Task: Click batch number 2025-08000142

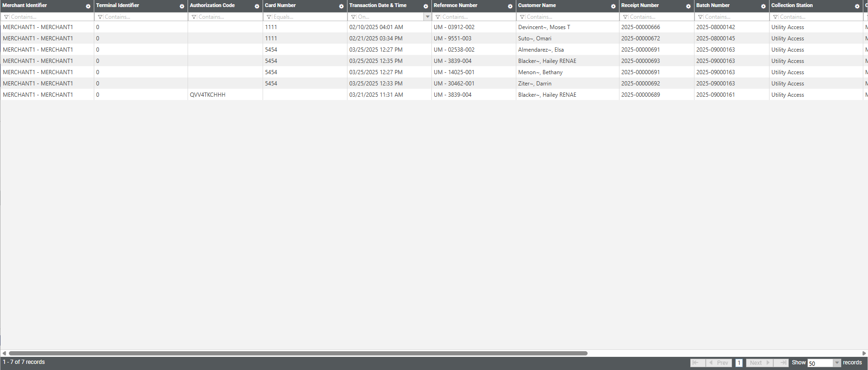Action: (x=716, y=27)
